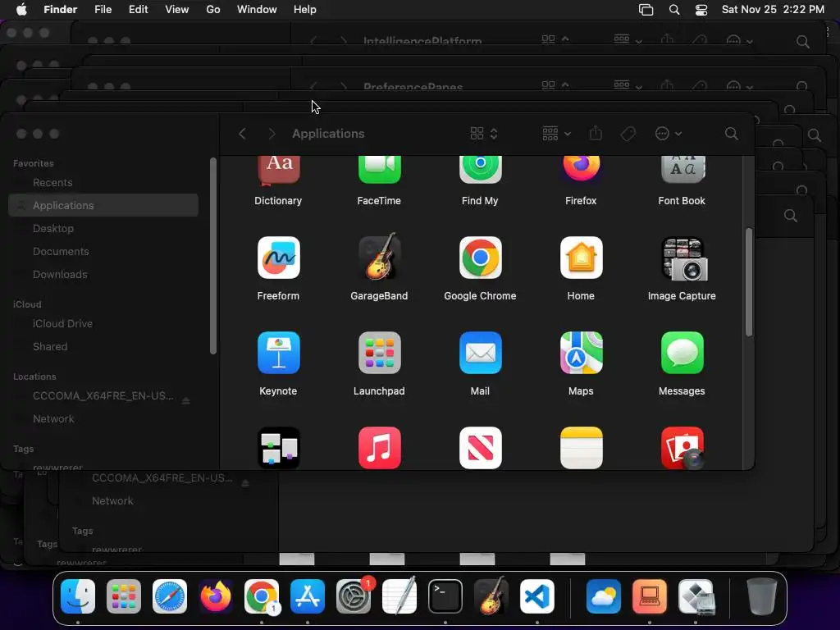Click the date and time in menu bar

(x=773, y=10)
